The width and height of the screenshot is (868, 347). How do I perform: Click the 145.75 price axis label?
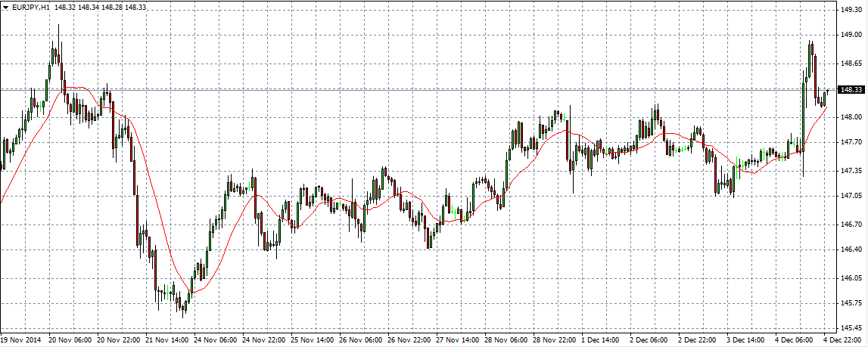click(851, 303)
